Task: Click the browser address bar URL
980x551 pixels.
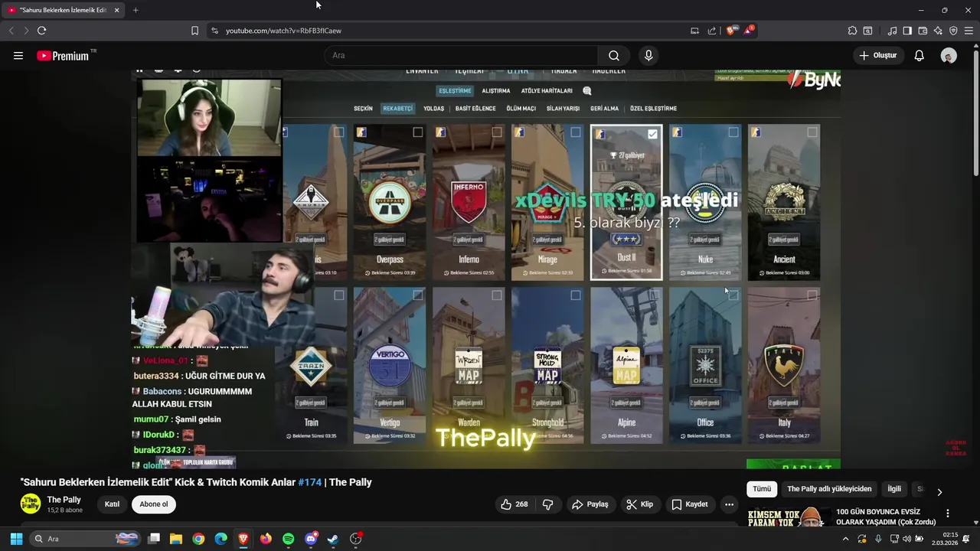Action: 283,31
